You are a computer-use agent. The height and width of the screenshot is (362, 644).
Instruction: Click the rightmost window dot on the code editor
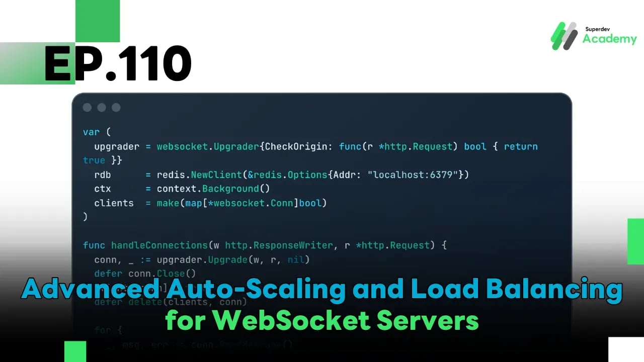(116, 107)
